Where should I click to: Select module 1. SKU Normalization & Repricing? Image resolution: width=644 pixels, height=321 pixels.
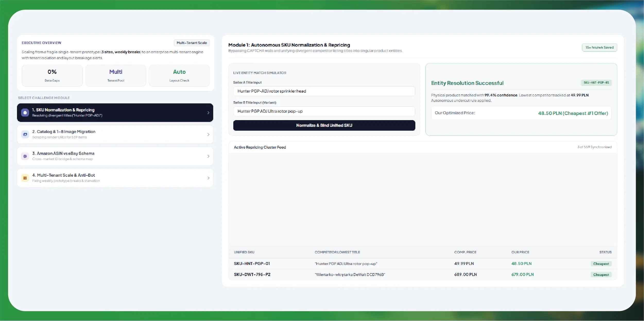coord(115,113)
